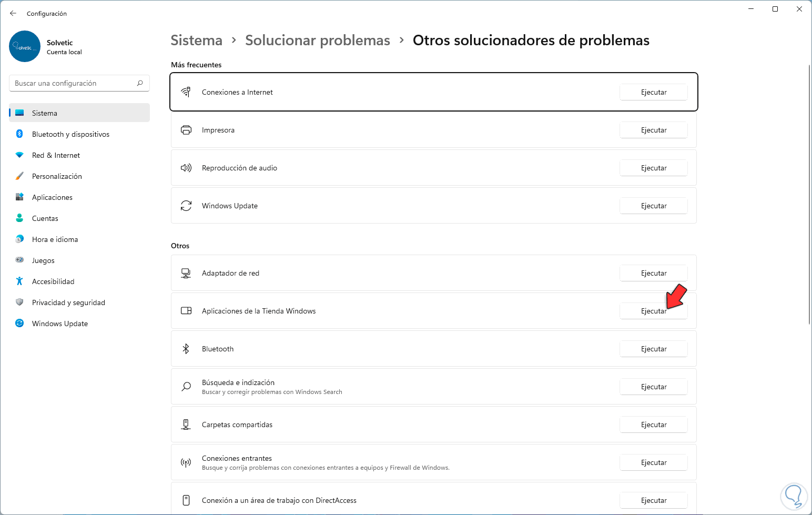
Task: Open the Aplicaciones settings section
Action: coord(52,197)
